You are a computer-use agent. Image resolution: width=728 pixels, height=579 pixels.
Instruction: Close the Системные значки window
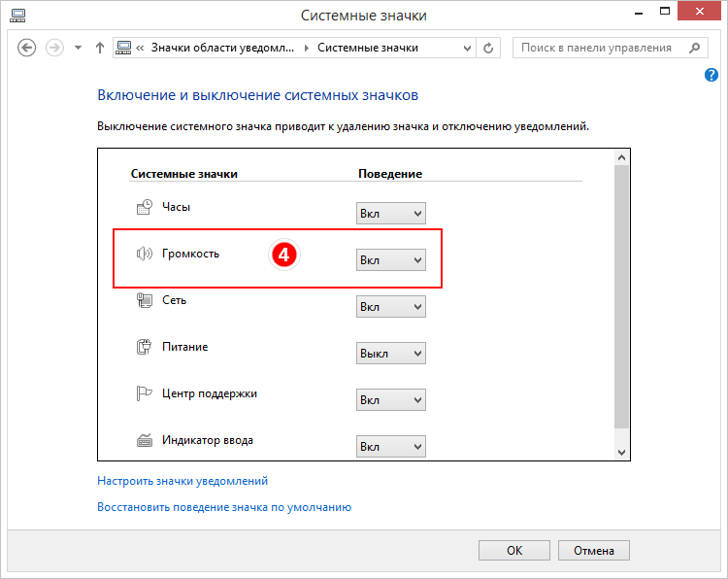(x=699, y=11)
